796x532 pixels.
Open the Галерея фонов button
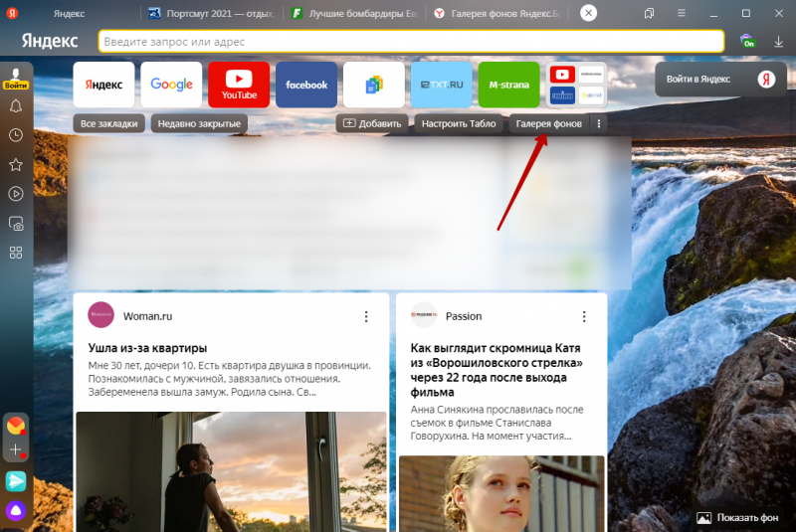tap(549, 123)
